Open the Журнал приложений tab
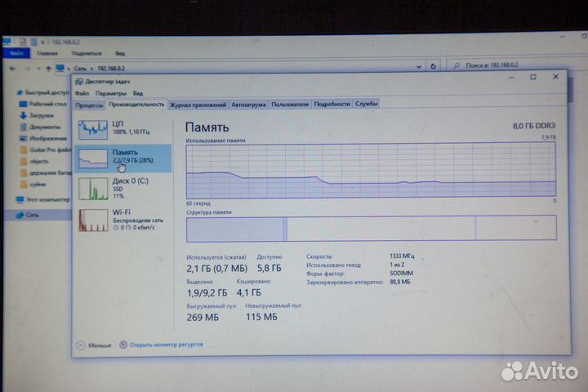The image size is (588, 392). (198, 105)
